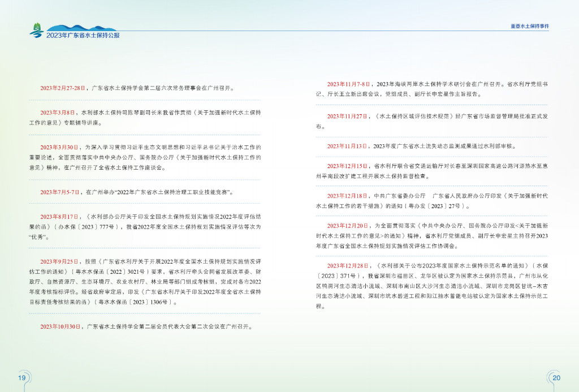Click the date 2023年12月20日
This screenshot has height=392, width=579.
[x=347, y=226]
